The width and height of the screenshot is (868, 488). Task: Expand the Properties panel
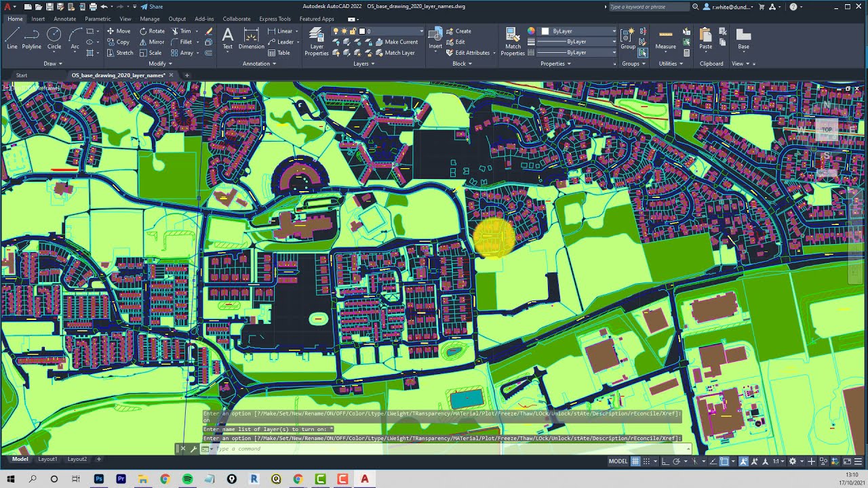pos(556,64)
